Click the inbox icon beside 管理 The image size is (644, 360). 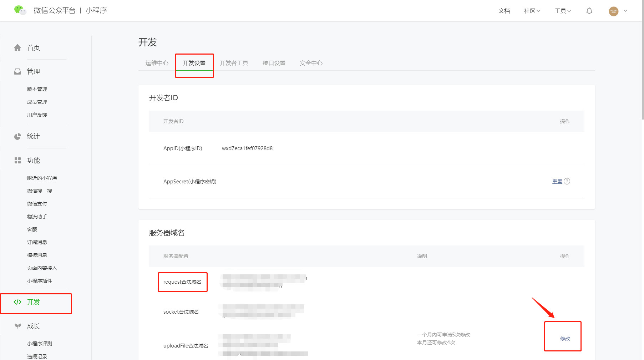pos(17,71)
